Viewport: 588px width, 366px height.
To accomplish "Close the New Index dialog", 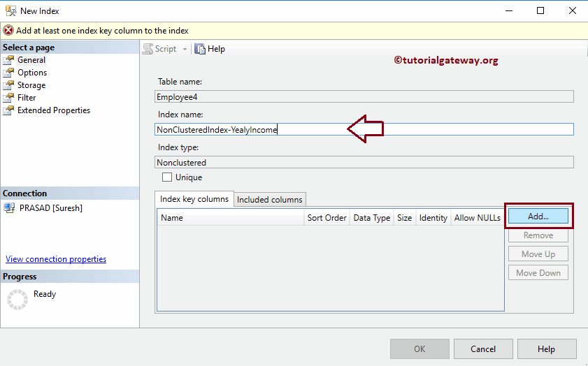I will click(572, 10).
